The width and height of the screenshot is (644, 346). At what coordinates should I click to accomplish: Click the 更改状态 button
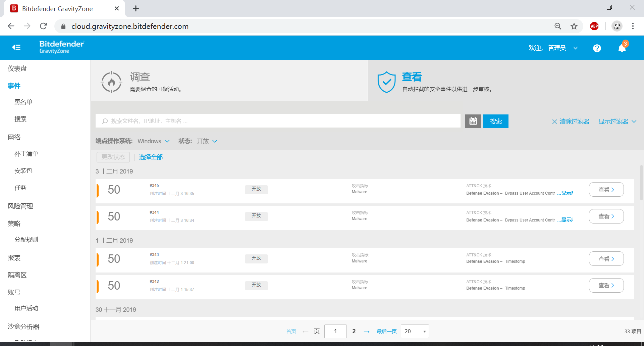click(x=113, y=157)
